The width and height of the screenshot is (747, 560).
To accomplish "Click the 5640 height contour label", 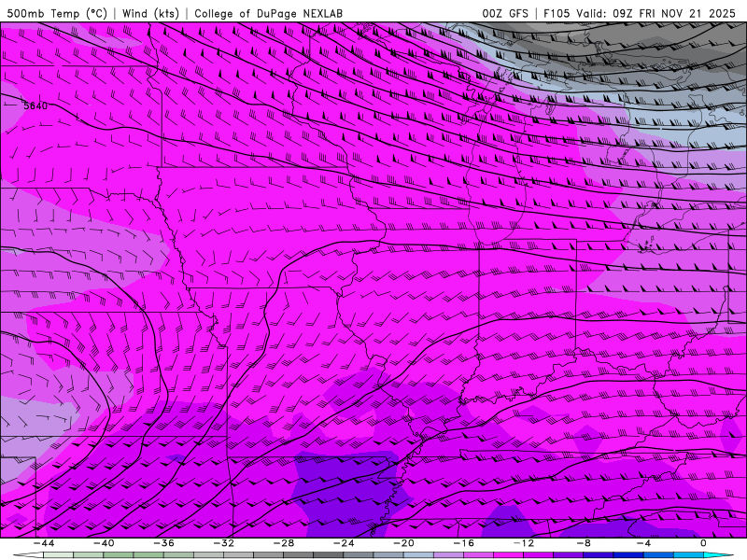I will tap(35, 105).
